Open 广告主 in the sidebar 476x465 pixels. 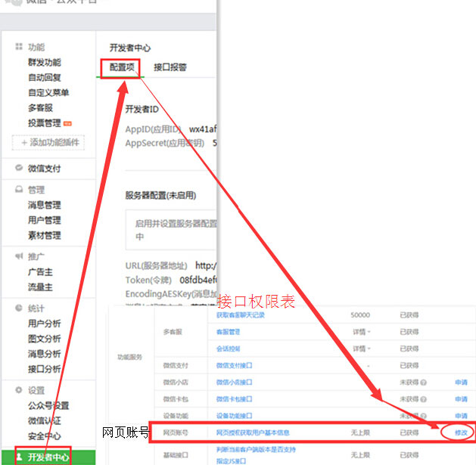tap(40, 272)
